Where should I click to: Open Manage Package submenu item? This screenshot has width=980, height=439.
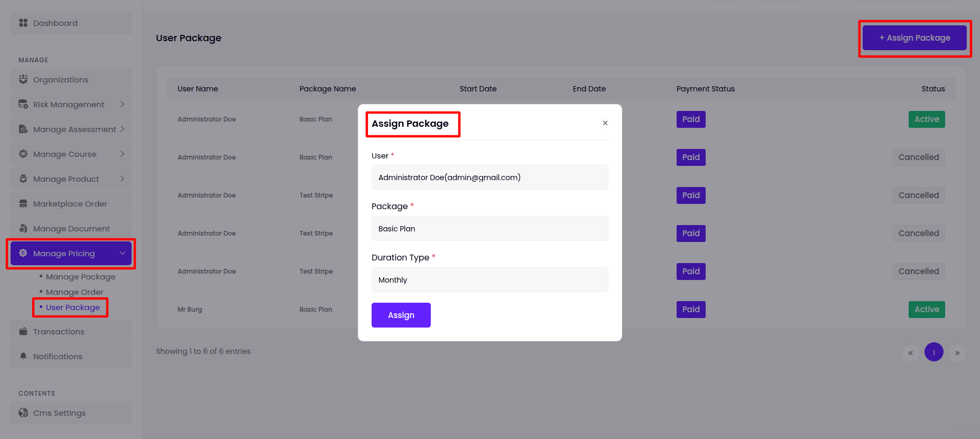[80, 277]
